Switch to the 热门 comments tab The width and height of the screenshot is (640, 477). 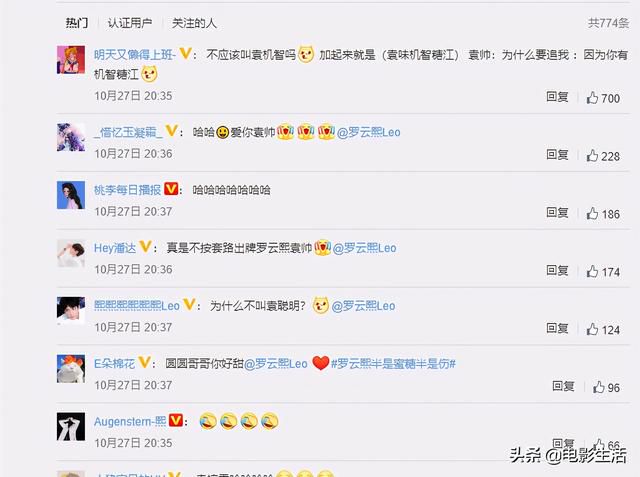tap(77, 23)
